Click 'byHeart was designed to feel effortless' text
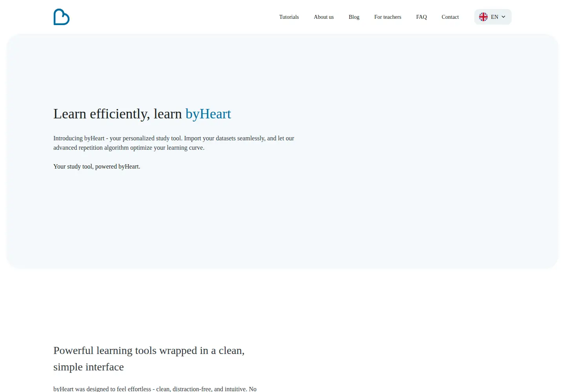 pyautogui.click(x=155, y=389)
